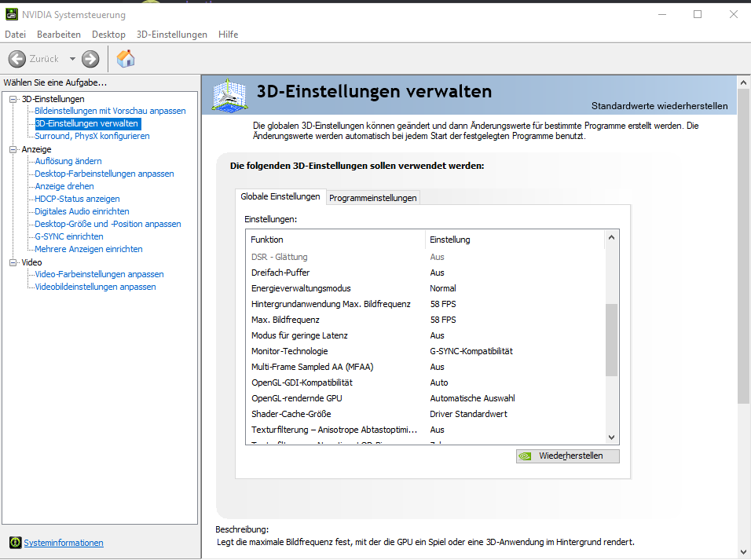Open Surround, PhysX konfigurieren

click(92, 136)
